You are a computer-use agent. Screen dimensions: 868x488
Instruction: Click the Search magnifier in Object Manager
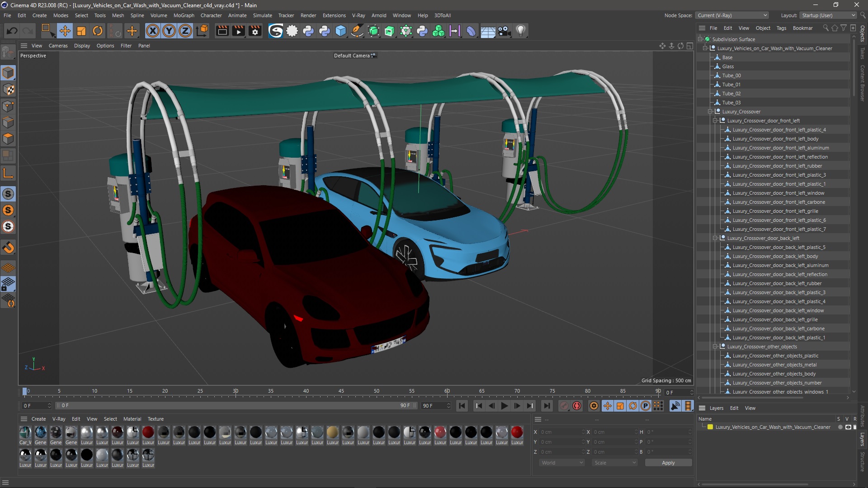826,28
